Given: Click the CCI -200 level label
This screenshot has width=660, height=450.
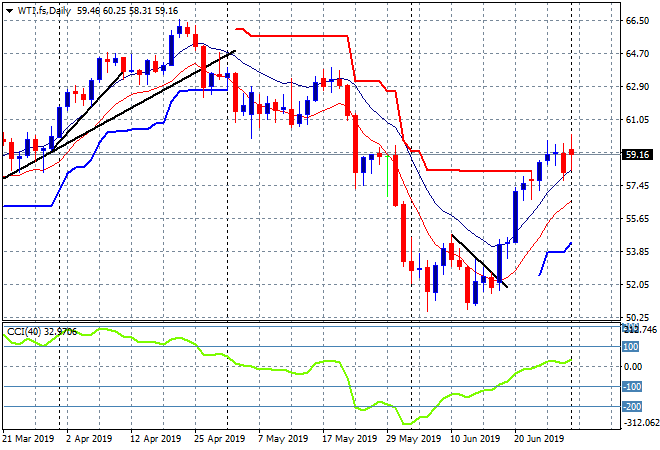Looking at the screenshot, I should pyautogui.click(x=632, y=406).
